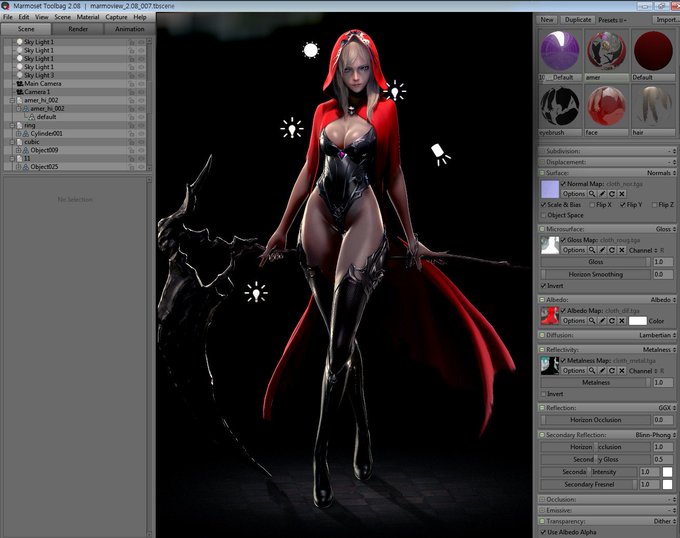
Task: Select the face material thumbnail
Action: coord(606,107)
